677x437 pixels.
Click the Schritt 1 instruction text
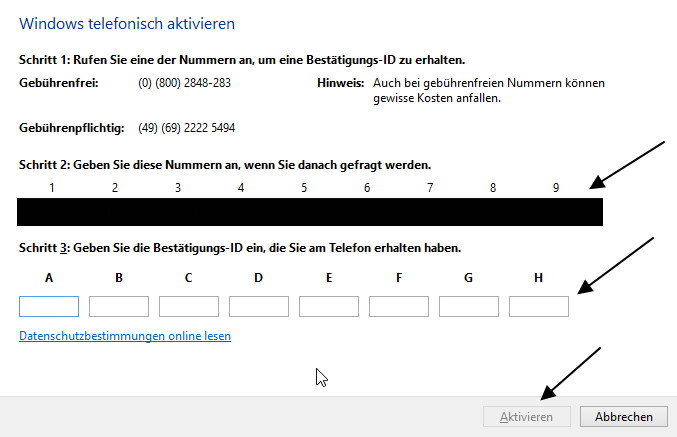(x=242, y=60)
